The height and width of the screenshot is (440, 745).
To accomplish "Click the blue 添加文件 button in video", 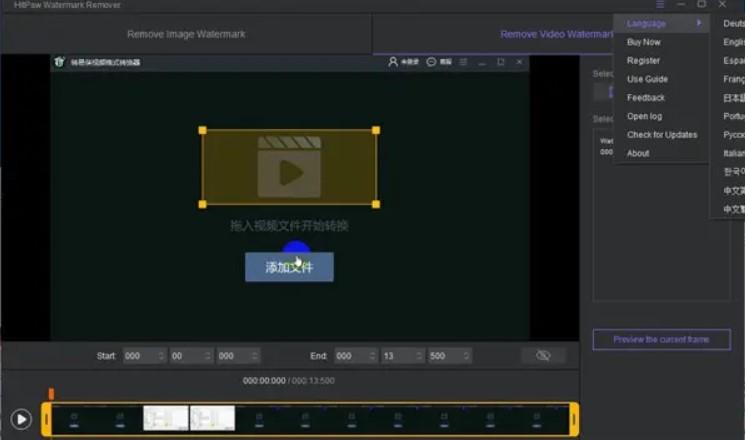I will (x=289, y=267).
